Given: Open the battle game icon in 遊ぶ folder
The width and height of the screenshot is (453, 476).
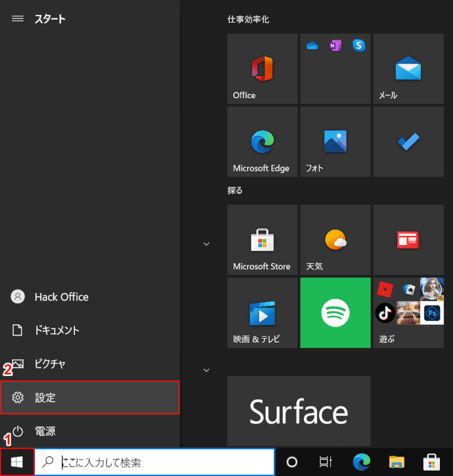Looking at the screenshot, I should (408, 313).
